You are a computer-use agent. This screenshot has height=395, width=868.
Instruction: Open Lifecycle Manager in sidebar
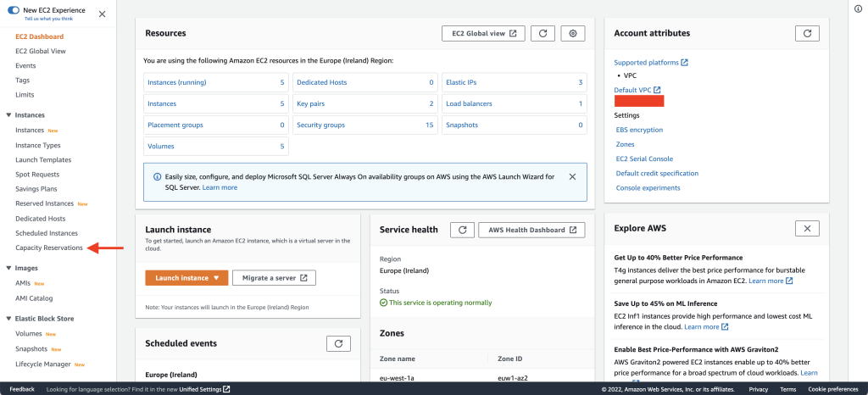tap(43, 364)
